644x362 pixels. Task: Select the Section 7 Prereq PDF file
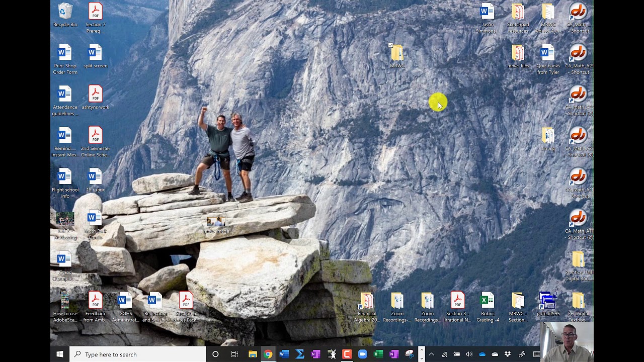point(95,18)
